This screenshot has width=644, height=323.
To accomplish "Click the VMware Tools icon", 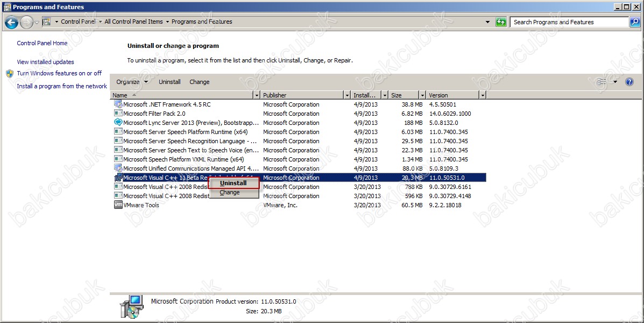I will tap(118, 205).
